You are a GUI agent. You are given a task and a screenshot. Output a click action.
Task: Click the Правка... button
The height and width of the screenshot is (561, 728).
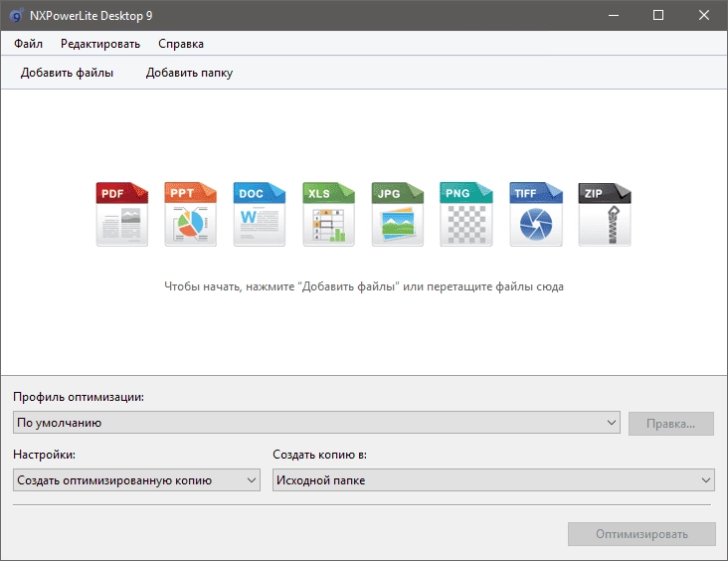[671, 424]
